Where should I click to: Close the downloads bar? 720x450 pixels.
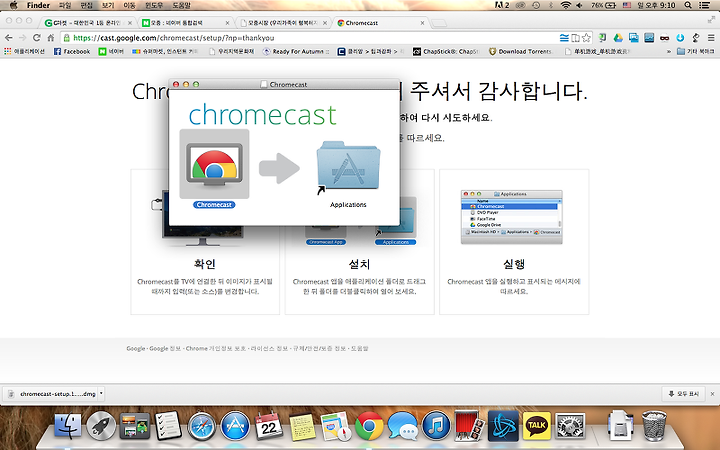[x=712, y=394]
